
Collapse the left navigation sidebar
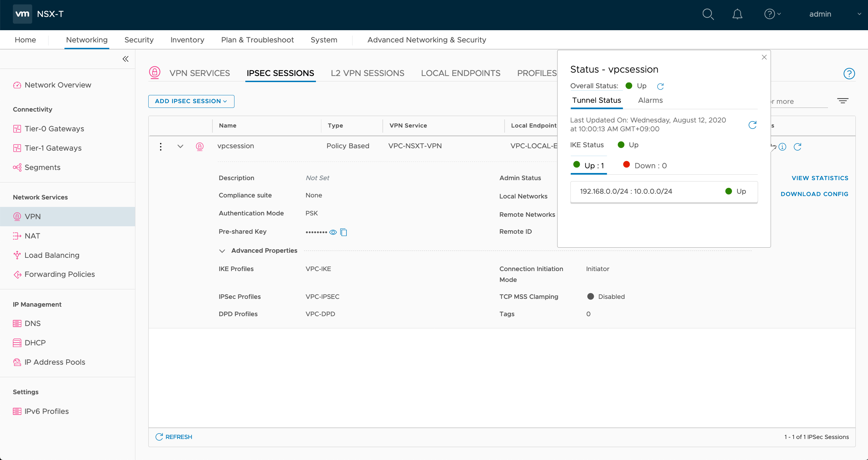pyautogui.click(x=126, y=59)
